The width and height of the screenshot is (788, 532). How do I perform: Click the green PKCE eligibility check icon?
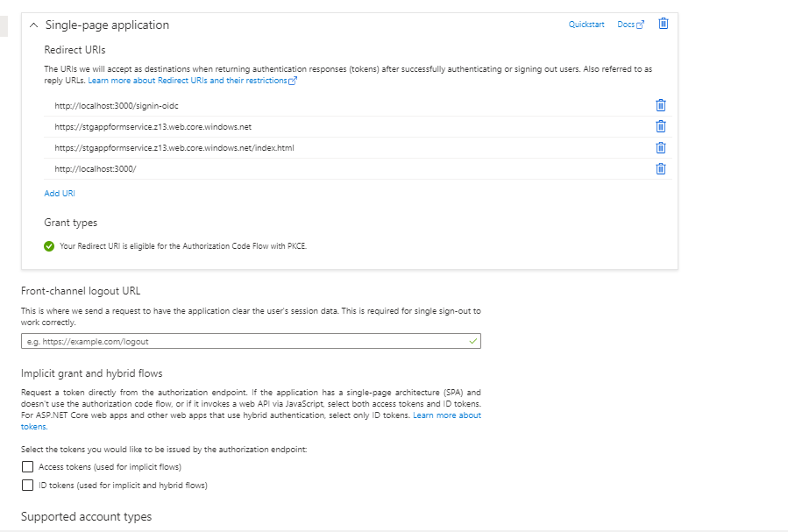(49, 246)
